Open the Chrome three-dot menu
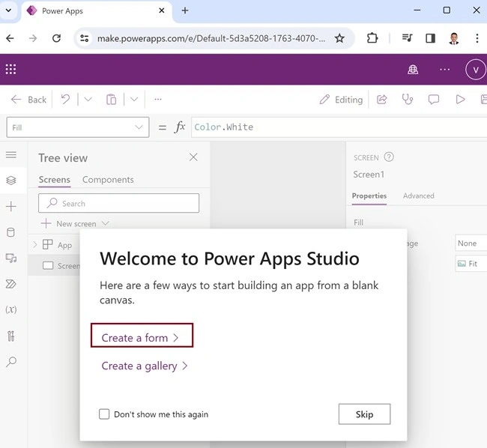Viewport: 487px width, 448px height. 477,38
